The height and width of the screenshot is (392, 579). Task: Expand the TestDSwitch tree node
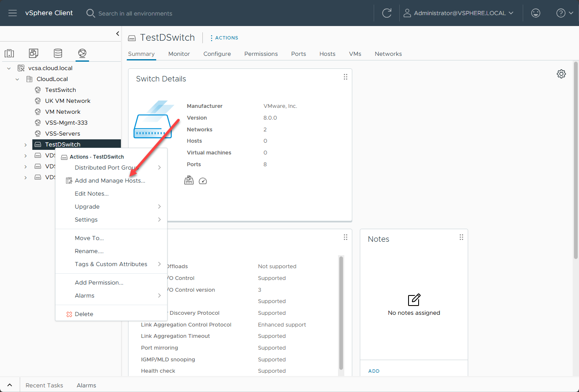coord(26,145)
